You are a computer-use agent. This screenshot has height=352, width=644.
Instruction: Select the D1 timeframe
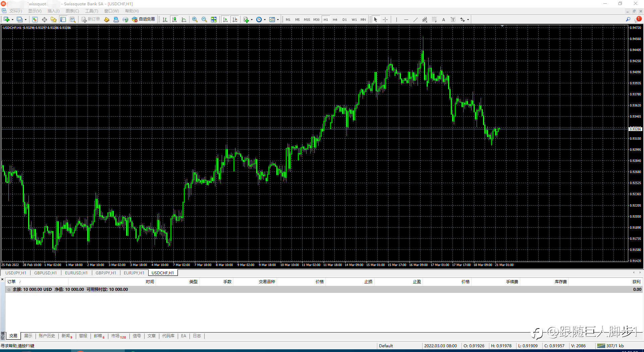344,19
